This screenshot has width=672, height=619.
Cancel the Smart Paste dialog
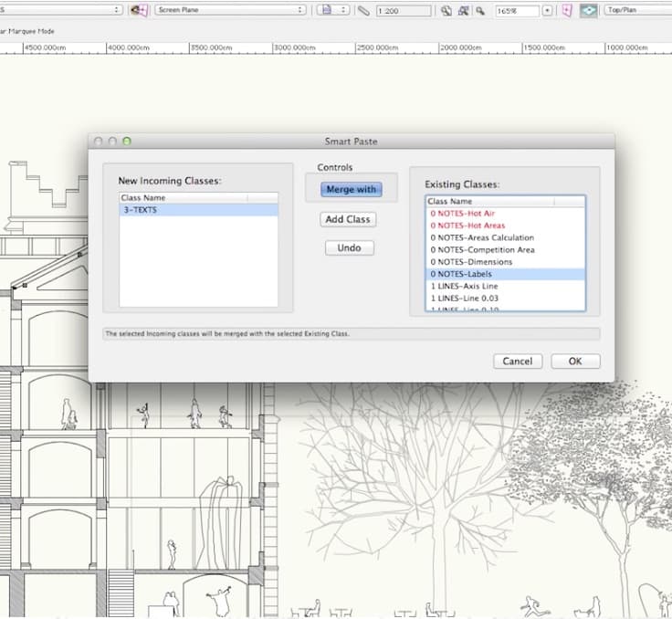click(x=518, y=362)
